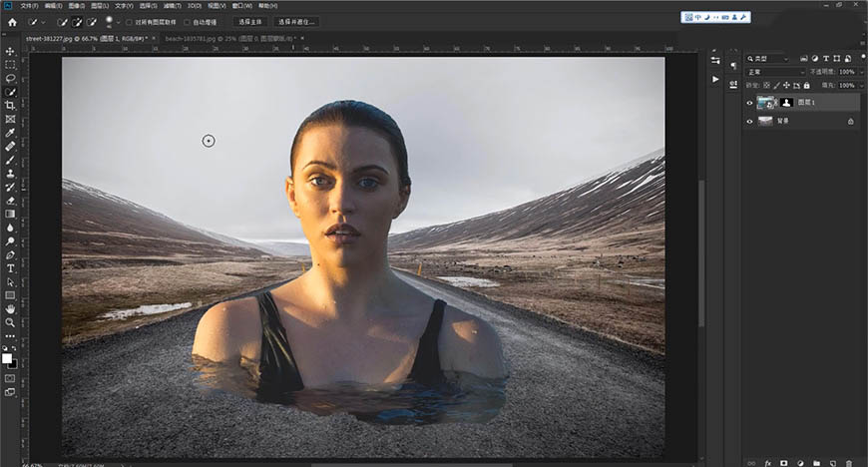
Task: Add a layer style with fx button
Action: tap(768, 463)
